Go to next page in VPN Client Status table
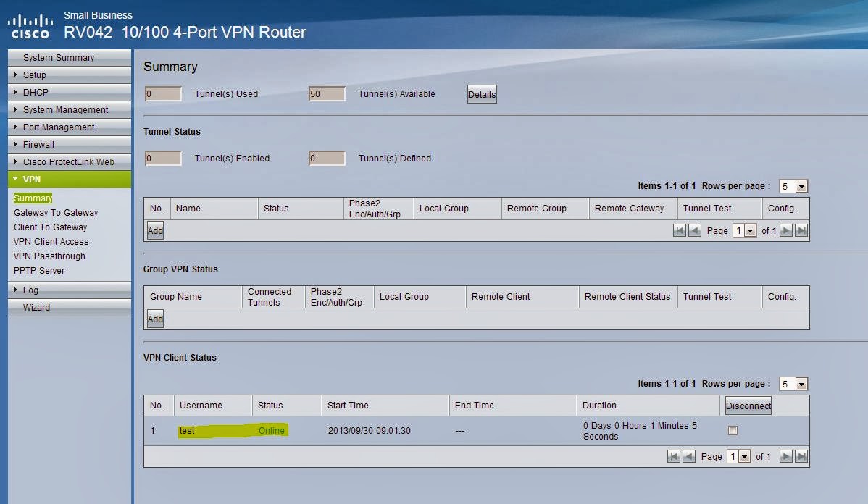868x504 pixels. pos(785,456)
